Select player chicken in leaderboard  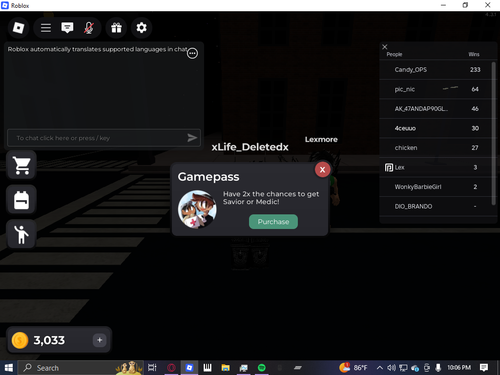(436, 148)
